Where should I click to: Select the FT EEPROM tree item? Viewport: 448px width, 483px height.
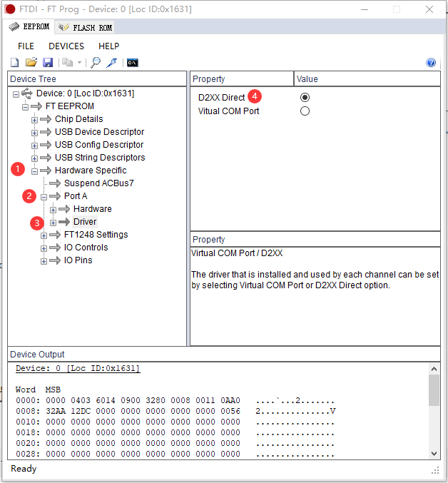(x=70, y=106)
